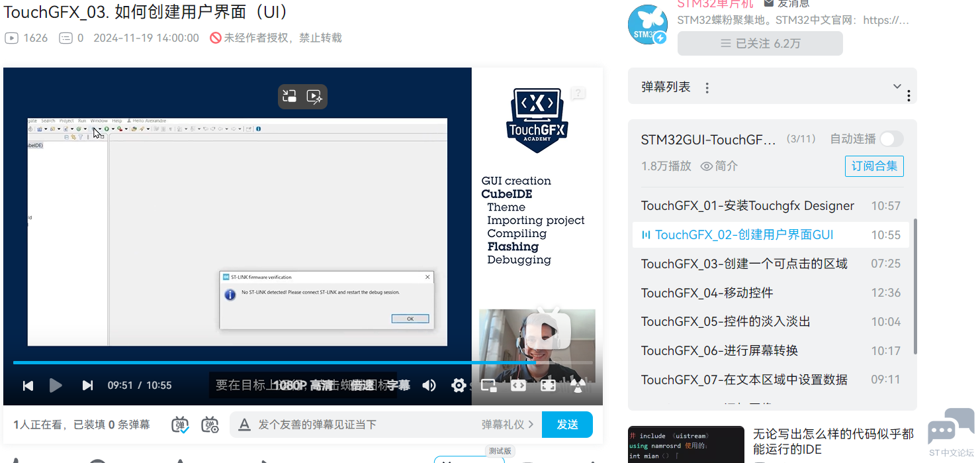Open the 弹幕列表 three-dot menu
This screenshot has height=463, width=980.
click(x=707, y=87)
